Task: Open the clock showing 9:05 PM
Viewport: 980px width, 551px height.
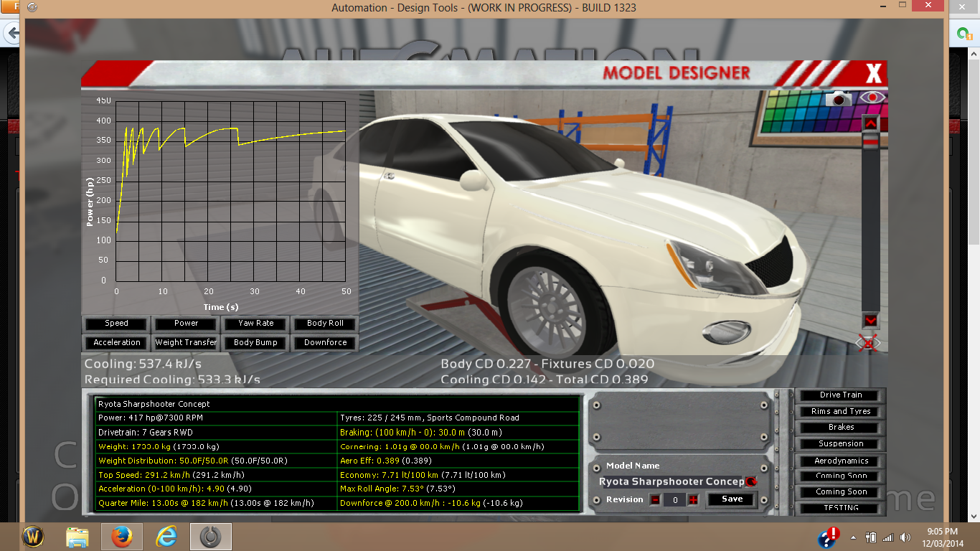Action: click(x=943, y=537)
